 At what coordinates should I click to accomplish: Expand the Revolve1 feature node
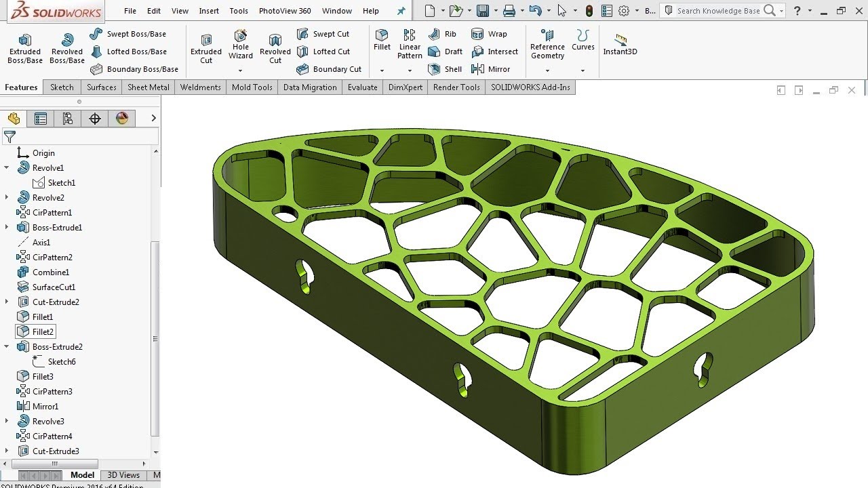[7, 167]
